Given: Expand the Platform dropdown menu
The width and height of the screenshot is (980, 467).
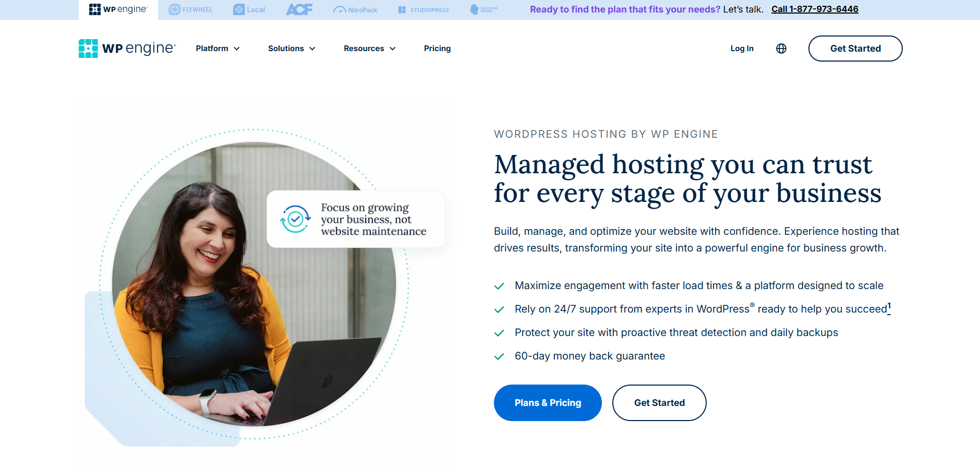Looking at the screenshot, I should click(217, 49).
